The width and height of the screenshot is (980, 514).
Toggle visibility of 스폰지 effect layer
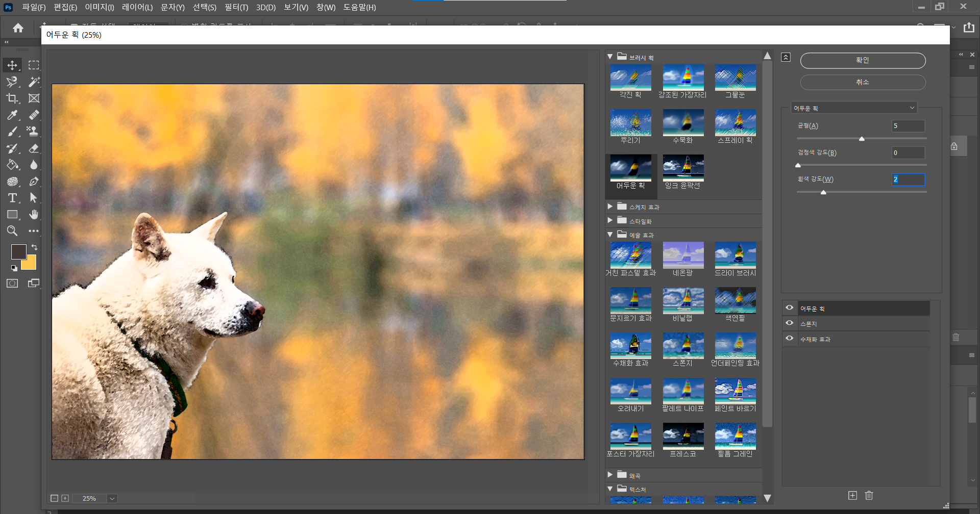(790, 323)
